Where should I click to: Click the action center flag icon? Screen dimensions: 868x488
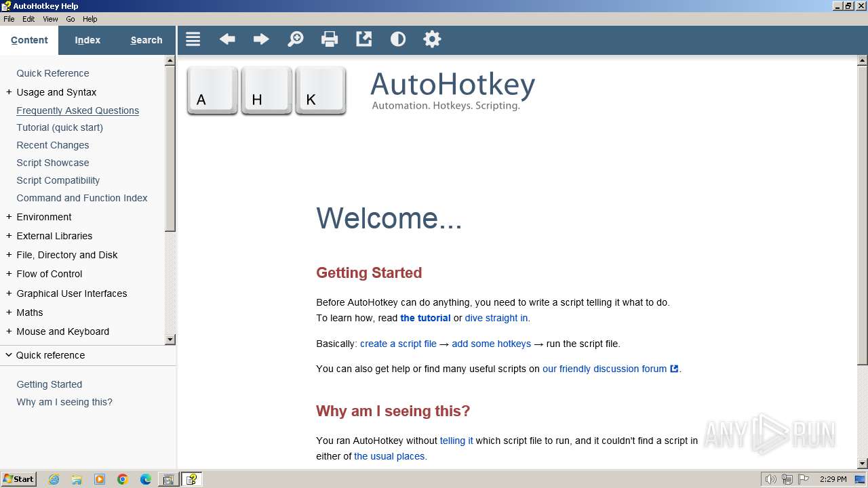[803, 479]
